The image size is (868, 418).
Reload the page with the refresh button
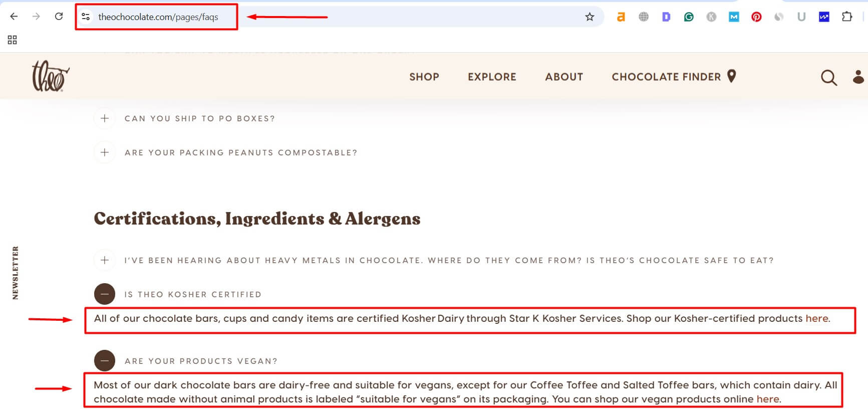click(59, 17)
